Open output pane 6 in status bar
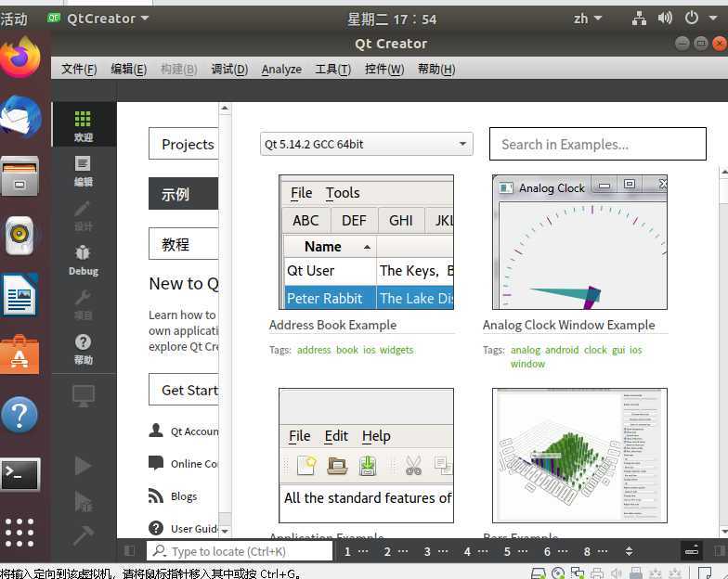This screenshot has height=579, width=728. click(555, 551)
